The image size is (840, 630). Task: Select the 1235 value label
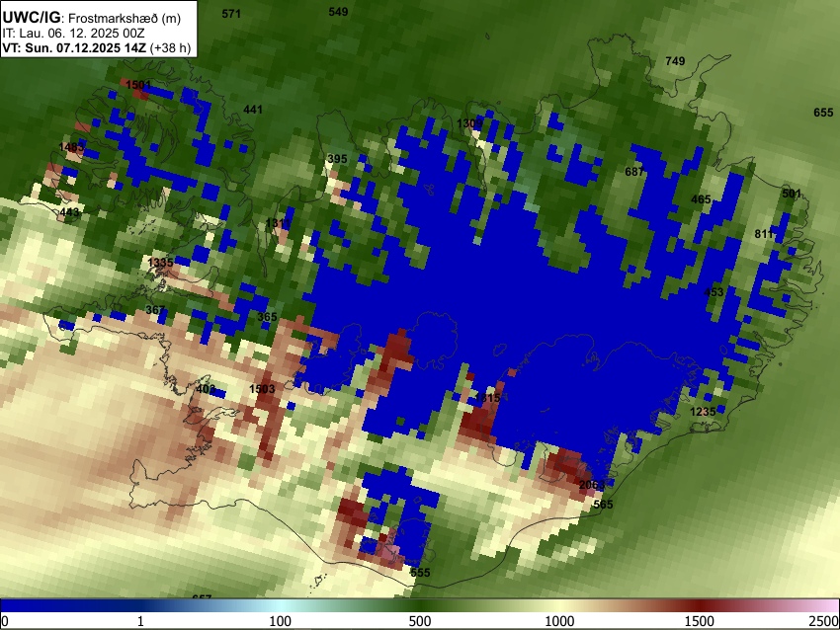[703, 412]
